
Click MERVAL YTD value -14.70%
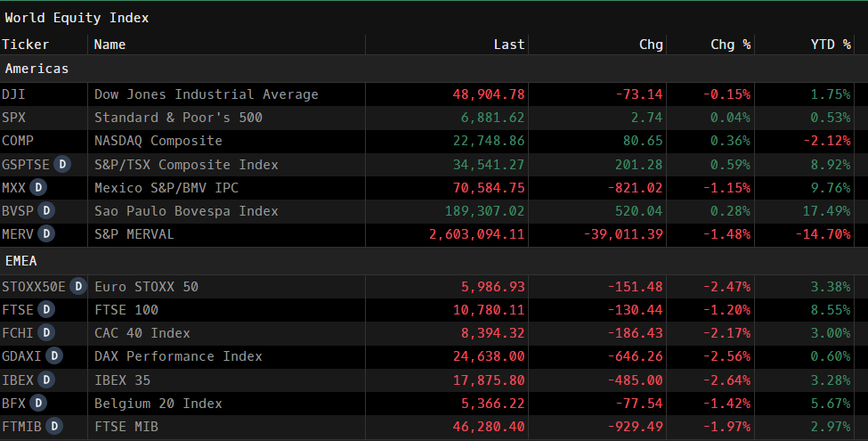pyautogui.click(x=823, y=234)
